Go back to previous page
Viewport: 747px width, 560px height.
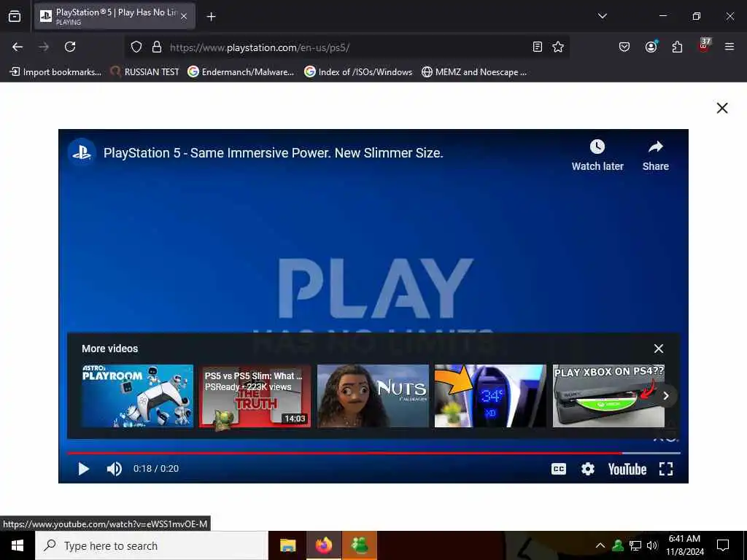coord(18,47)
